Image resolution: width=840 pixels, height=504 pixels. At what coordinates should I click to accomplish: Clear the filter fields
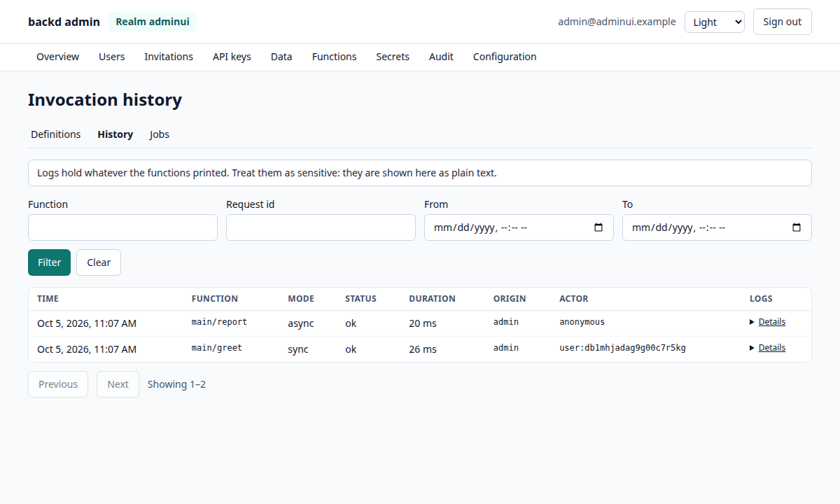pos(99,262)
